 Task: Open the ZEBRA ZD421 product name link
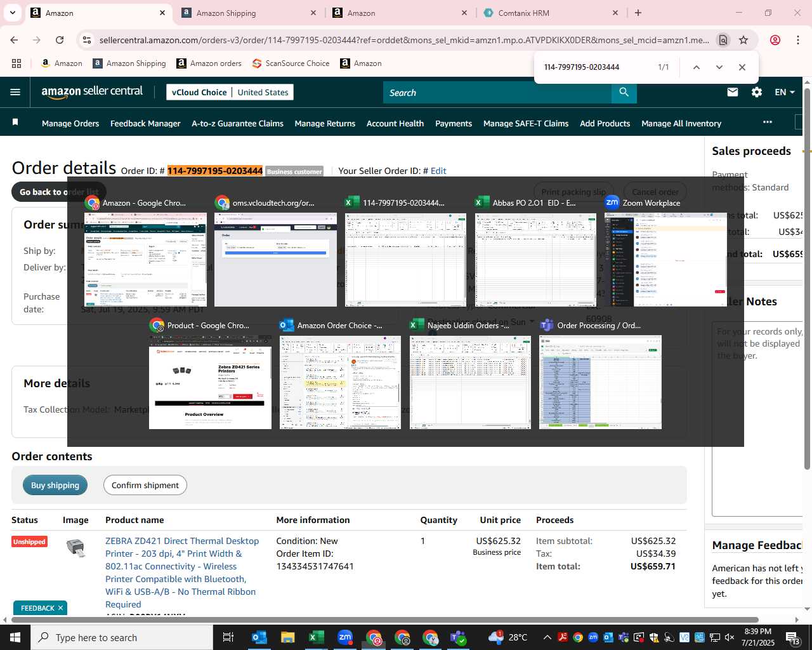[x=182, y=573]
